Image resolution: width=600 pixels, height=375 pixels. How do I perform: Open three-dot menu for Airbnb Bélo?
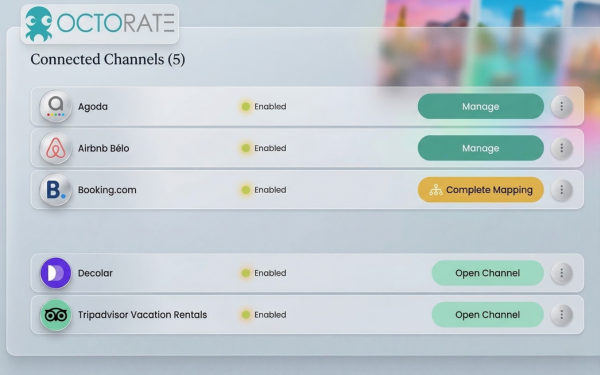click(561, 148)
